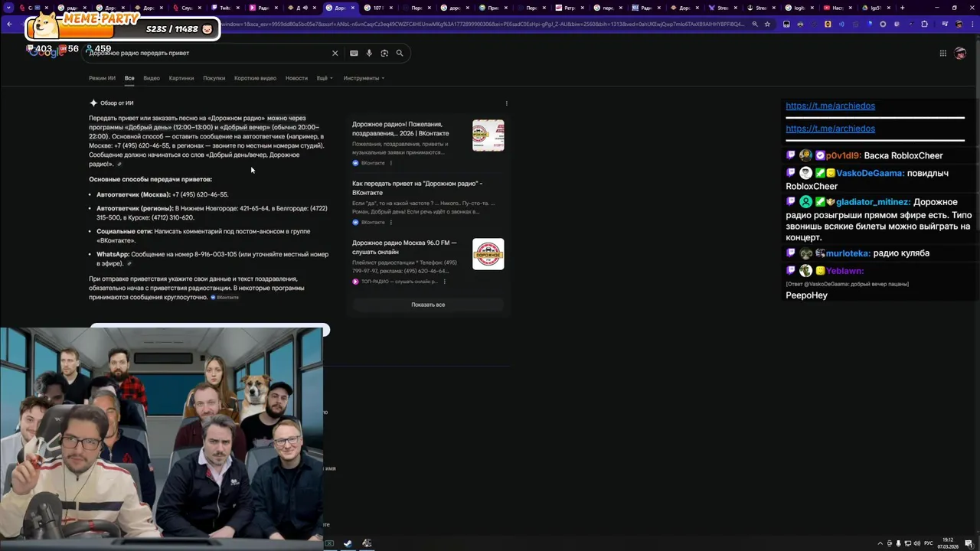This screenshot has height=551, width=980.
Task: Click the Google logo
Action: (x=46, y=51)
